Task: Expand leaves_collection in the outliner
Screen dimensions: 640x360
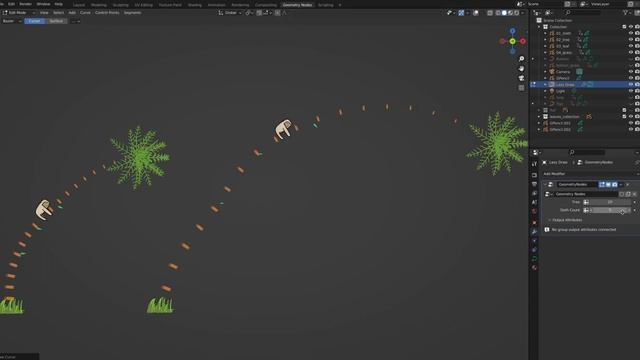Action: (x=539, y=117)
